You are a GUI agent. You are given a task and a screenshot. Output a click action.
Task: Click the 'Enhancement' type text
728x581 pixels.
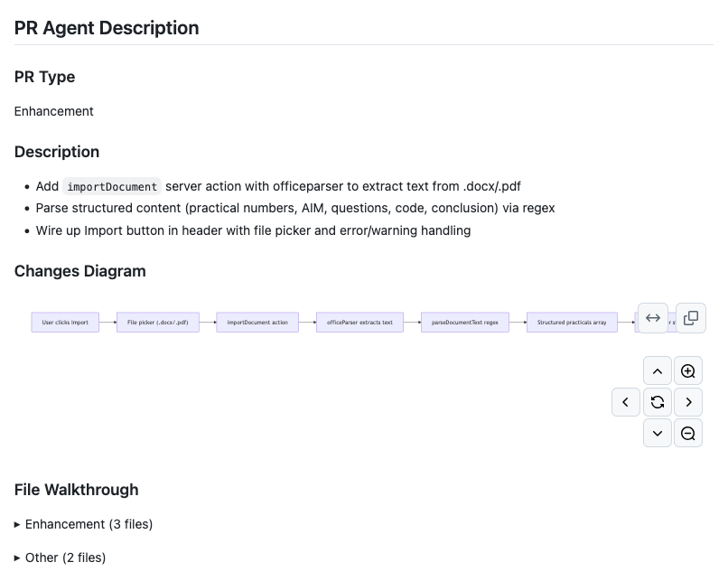click(x=54, y=111)
